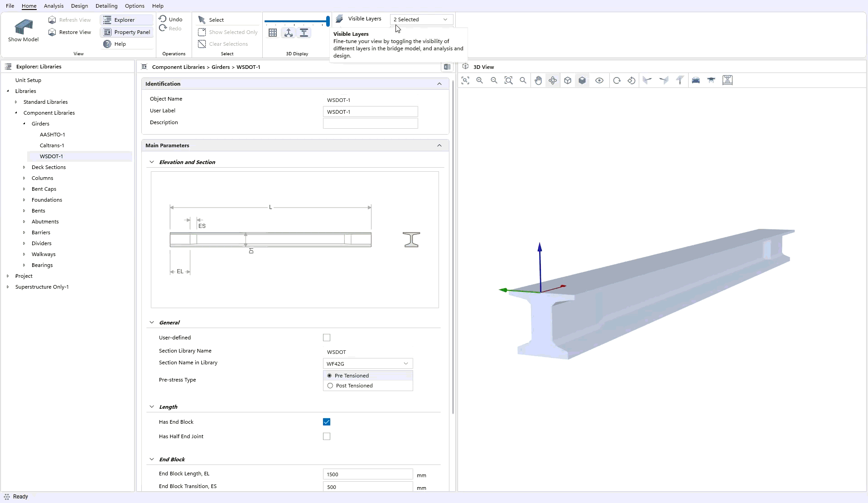Click the Restore View button
The height and width of the screenshot is (503, 868).
[70, 32]
